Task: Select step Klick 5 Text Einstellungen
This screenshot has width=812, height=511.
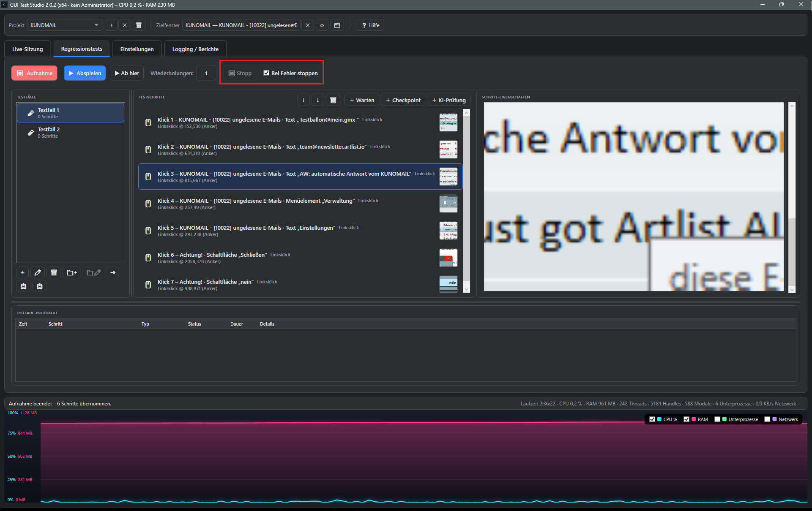Action: (x=301, y=231)
